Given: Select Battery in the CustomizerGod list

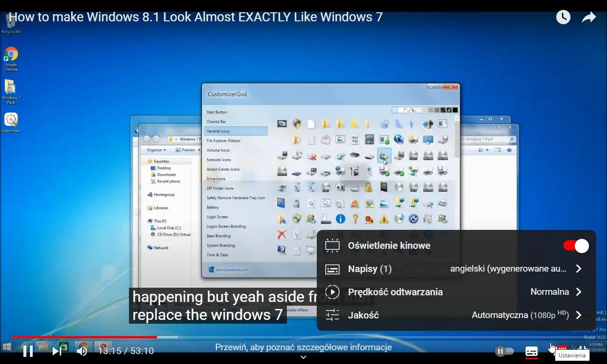Looking at the screenshot, I should pos(212,207).
